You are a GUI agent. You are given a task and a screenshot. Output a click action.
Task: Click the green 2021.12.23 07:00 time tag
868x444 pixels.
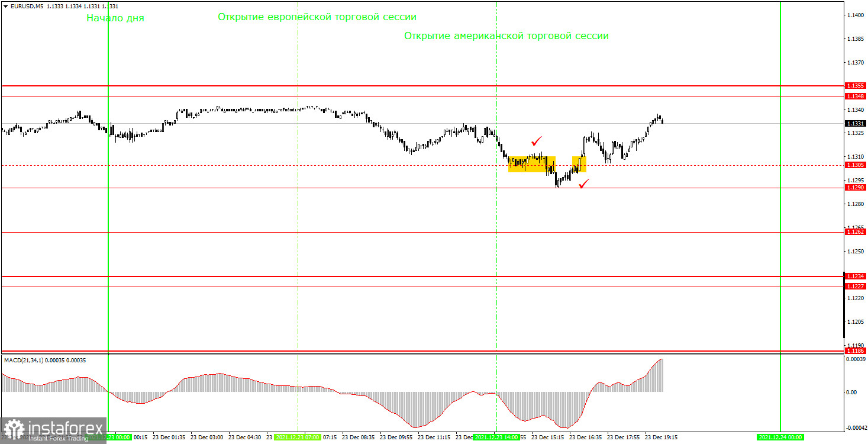click(x=298, y=437)
